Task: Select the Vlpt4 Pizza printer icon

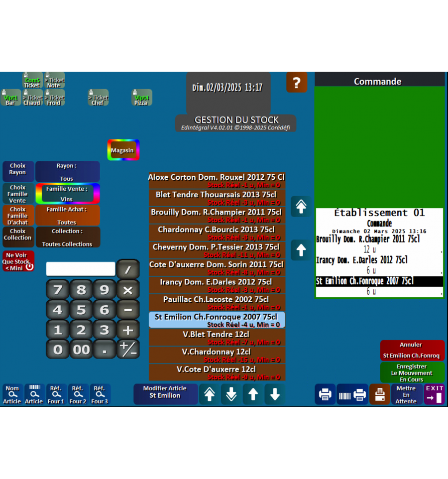Action: (x=141, y=98)
